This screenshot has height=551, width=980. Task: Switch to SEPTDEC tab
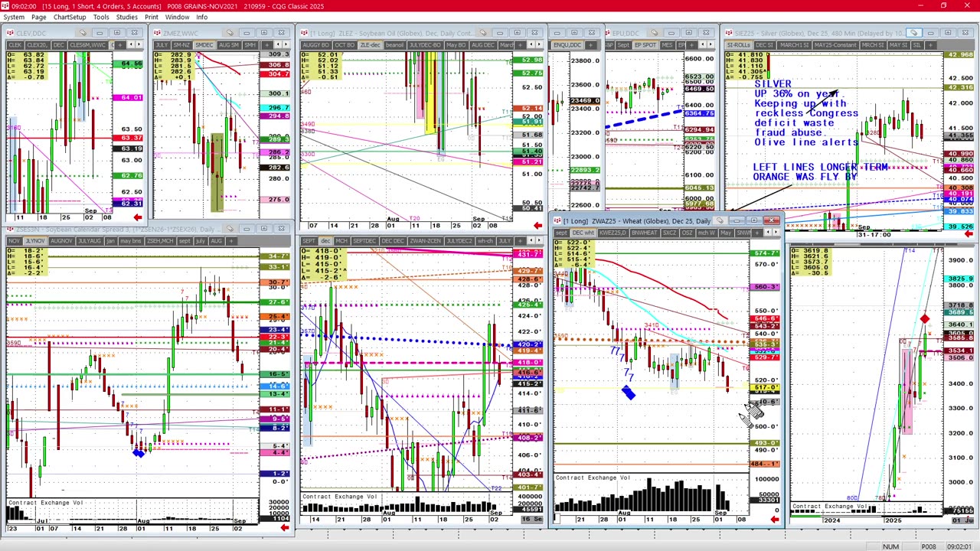pyautogui.click(x=364, y=241)
